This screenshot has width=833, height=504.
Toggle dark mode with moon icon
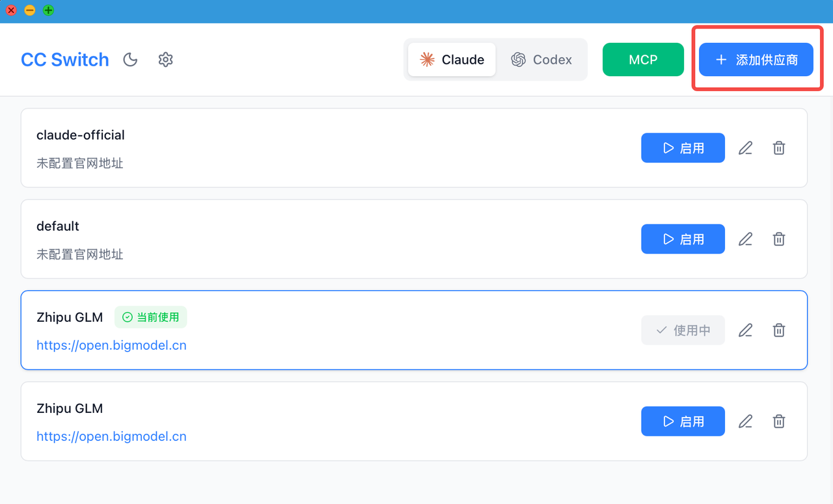131,60
